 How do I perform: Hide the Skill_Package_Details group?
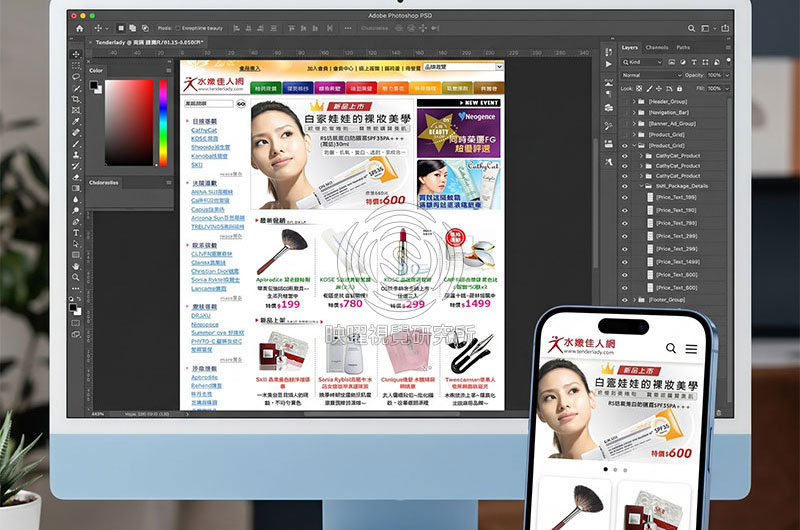(x=624, y=186)
